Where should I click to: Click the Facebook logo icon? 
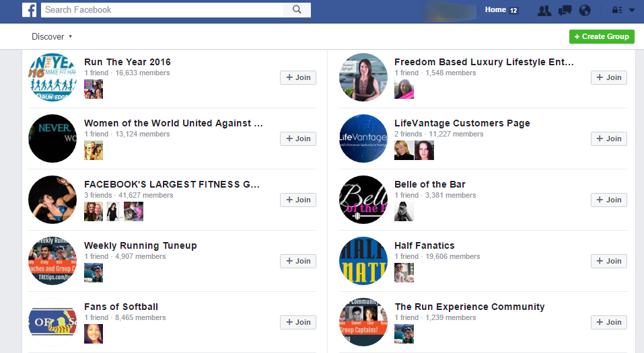(x=29, y=10)
